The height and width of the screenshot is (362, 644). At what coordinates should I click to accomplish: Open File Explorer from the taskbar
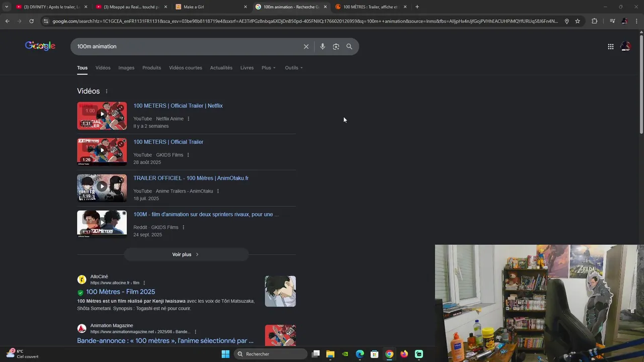(x=331, y=354)
